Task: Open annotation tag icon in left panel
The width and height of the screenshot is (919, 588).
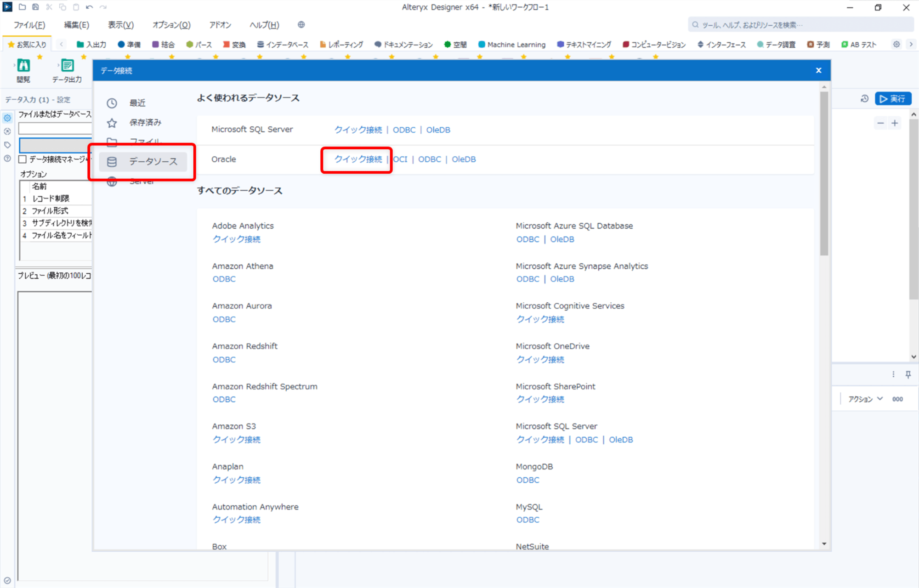Action: point(7,145)
